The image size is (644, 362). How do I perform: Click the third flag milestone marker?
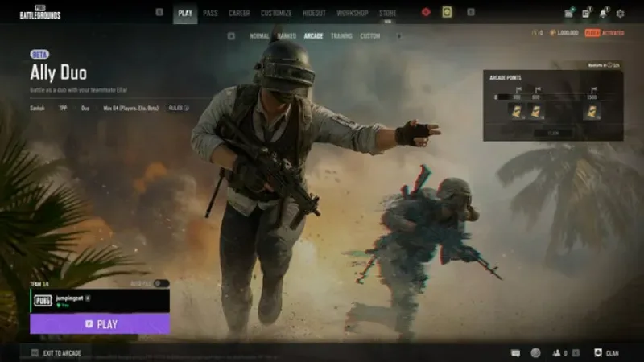click(x=593, y=90)
